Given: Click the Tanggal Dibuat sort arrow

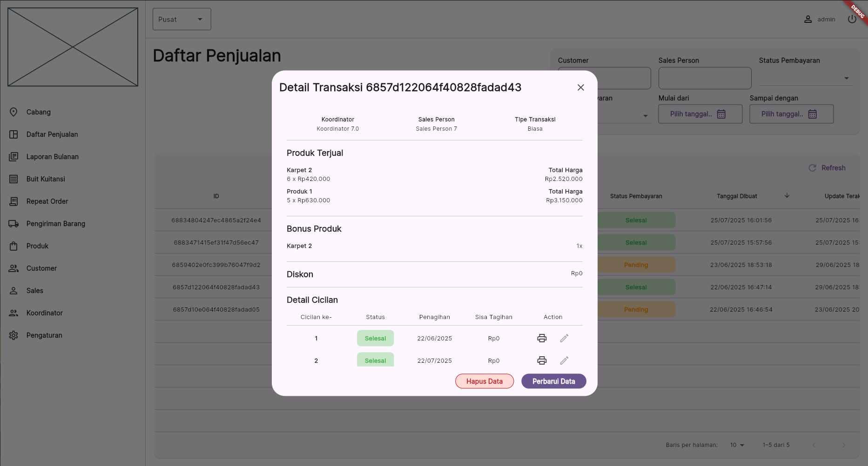Looking at the screenshot, I should click(x=787, y=196).
